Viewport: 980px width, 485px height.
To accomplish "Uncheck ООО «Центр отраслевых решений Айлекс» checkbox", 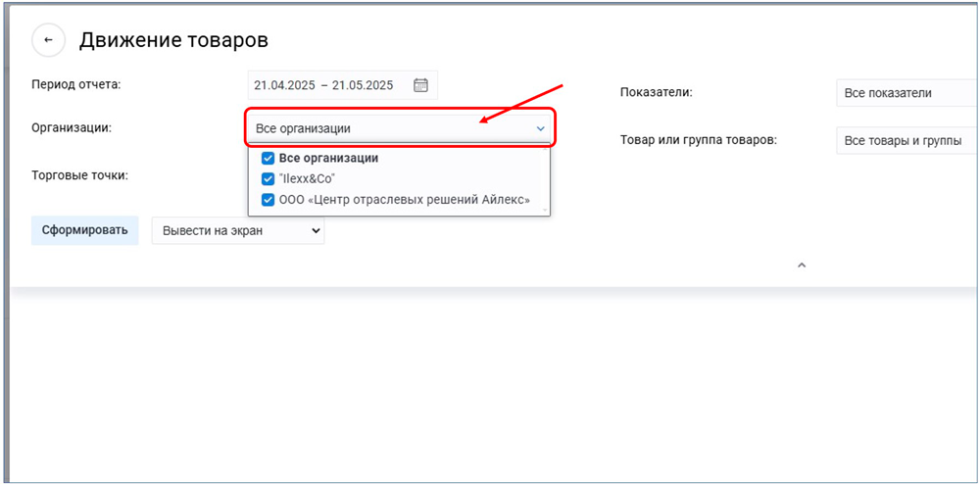I will pos(268,200).
